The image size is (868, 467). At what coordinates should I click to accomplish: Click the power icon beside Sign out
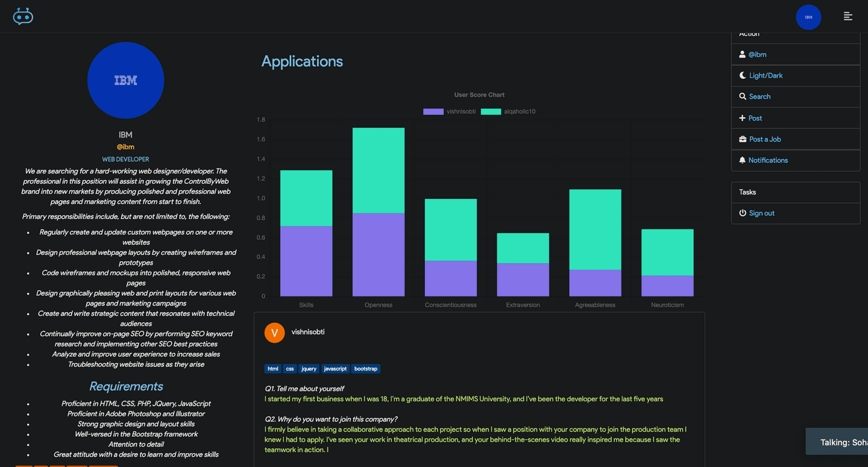click(x=743, y=213)
